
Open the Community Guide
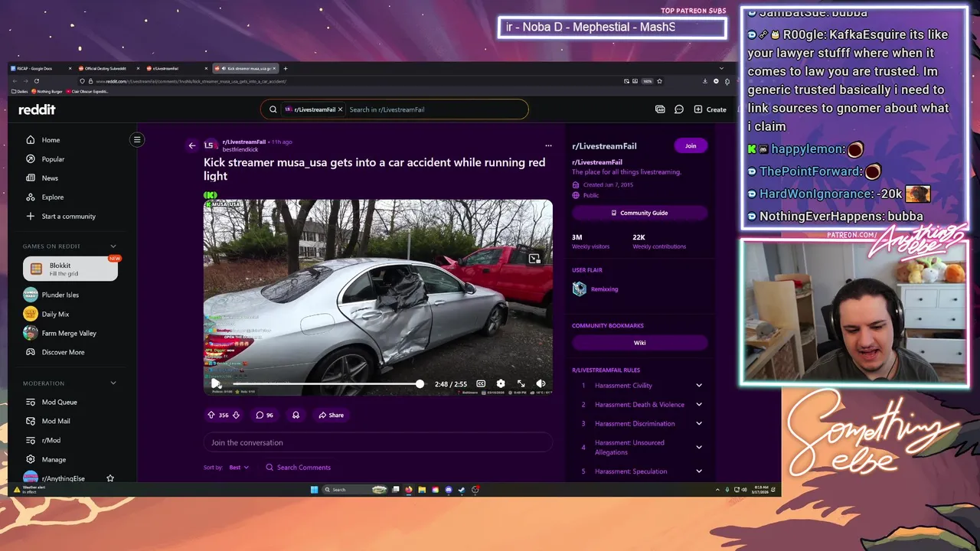pos(639,213)
